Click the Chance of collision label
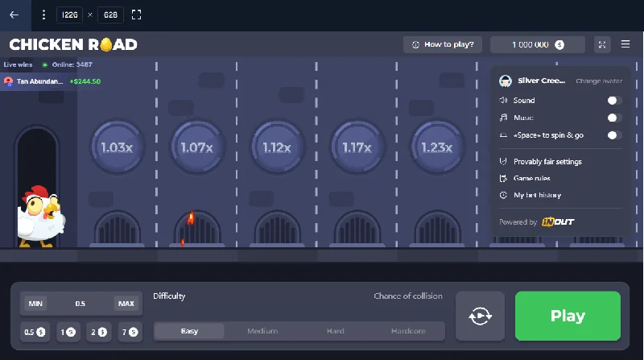Image resolution: width=644 pixels, height=360 pixels. (408, 296)
